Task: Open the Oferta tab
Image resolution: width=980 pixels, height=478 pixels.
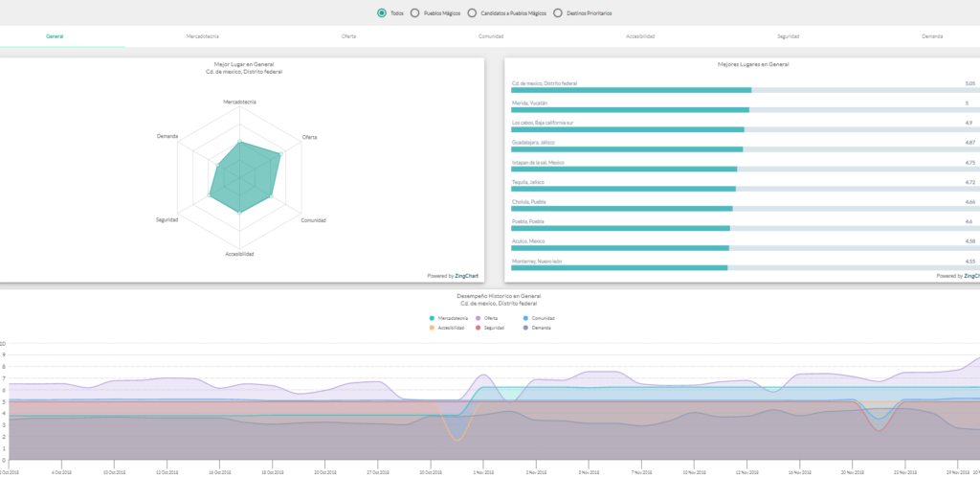Action: (348, 36)
